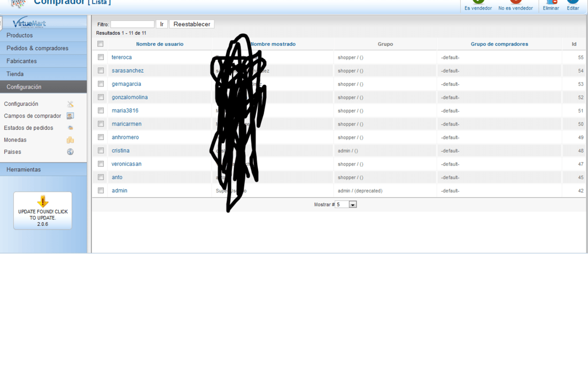
Task: Check the box for maricarmen
Action: [x=101, y=123]
